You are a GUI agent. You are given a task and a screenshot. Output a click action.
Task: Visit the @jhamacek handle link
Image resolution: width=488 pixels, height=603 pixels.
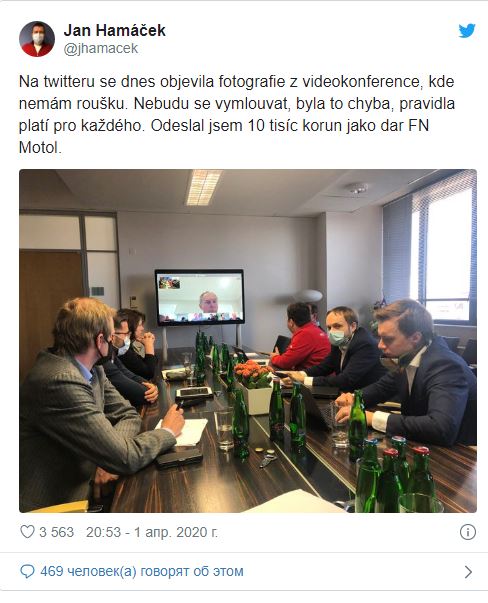tap(101, 49)
